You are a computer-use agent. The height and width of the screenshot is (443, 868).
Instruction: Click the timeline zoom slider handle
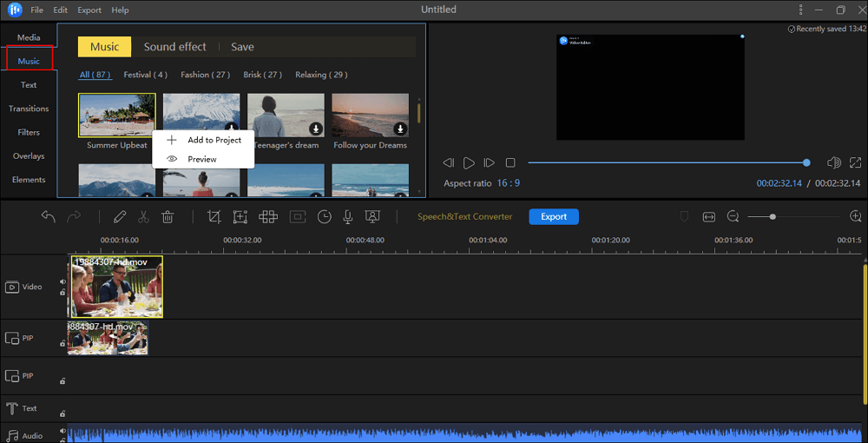(x=773, y=216)
